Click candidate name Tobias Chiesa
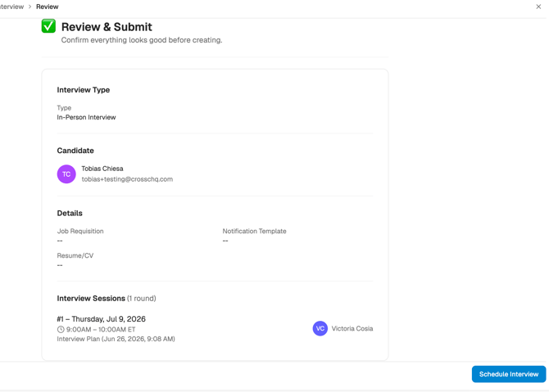 pos(102,169)
